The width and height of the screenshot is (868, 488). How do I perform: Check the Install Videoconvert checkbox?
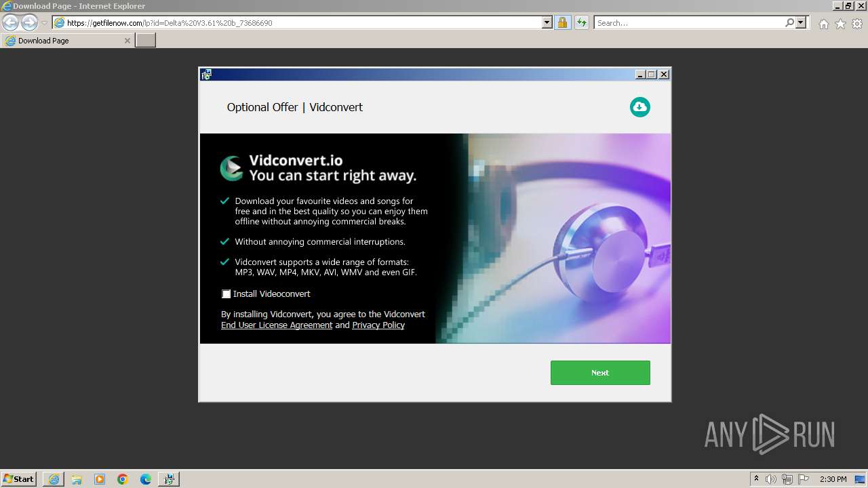(x=226, y=294)
